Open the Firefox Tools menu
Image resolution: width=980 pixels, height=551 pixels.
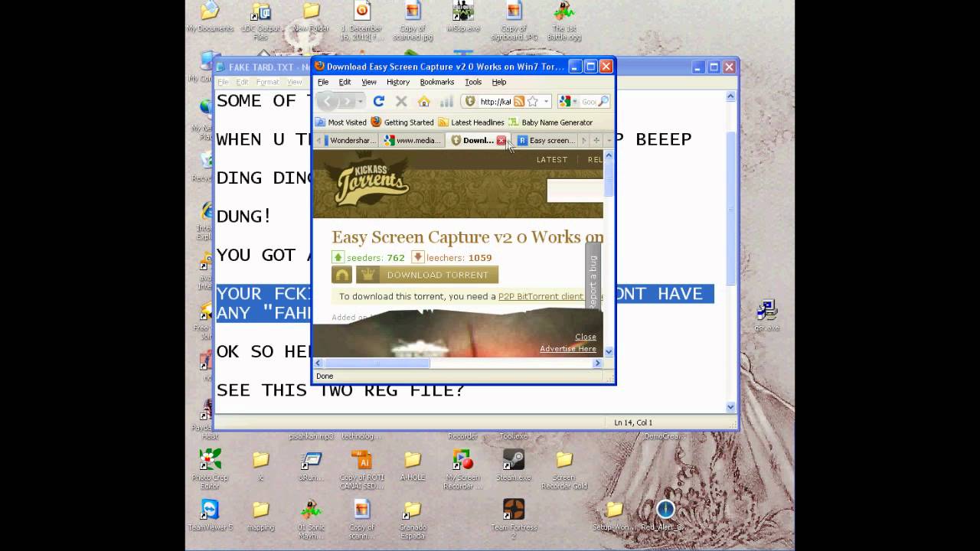tap(473, 82)
